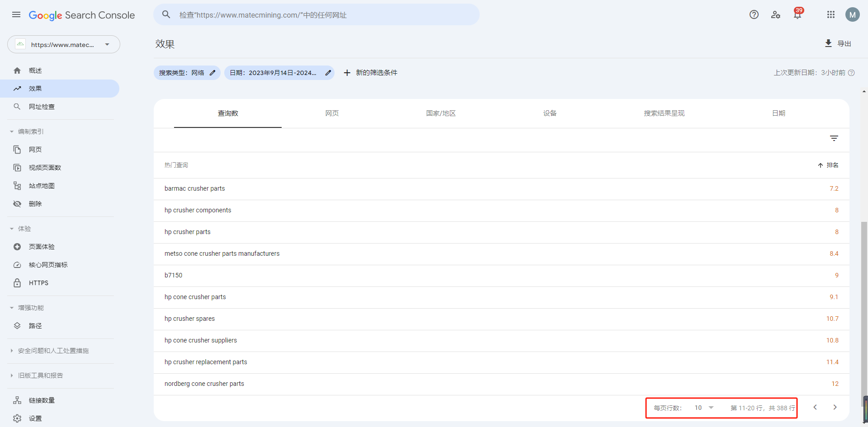Select query 'b7150'
The width and height of the screenshot is (868, 427).
pos(173,276)
